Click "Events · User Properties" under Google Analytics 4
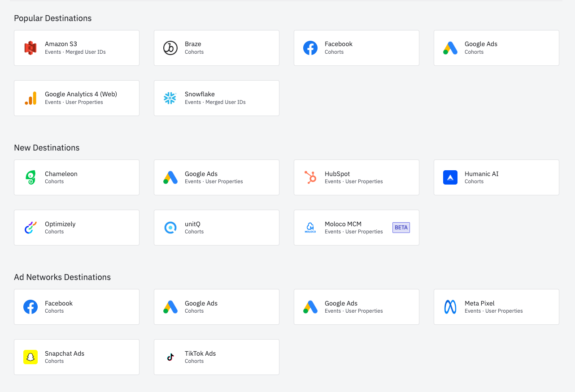This screenshot has width=575, height=392. pos(74,102)
